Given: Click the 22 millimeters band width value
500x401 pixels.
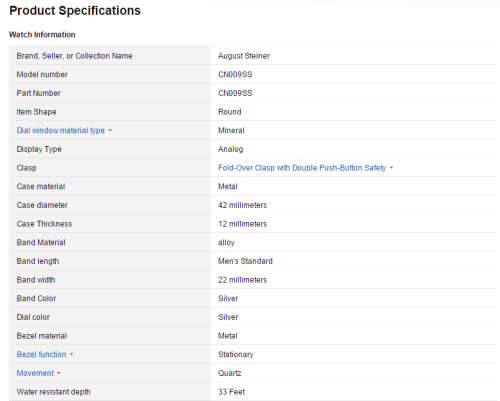Looking at the screenshot, I should pyautogui.click(x=242, y=280).
